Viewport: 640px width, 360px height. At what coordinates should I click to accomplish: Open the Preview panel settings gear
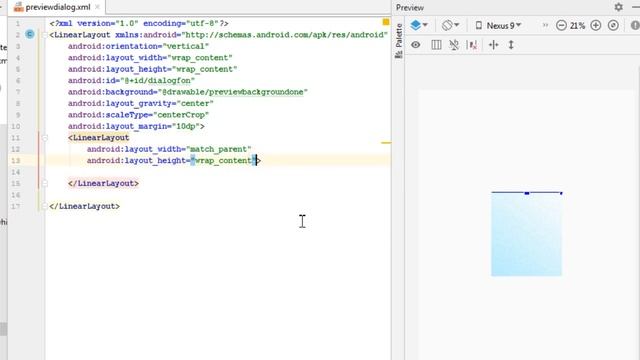click(619, 7)
